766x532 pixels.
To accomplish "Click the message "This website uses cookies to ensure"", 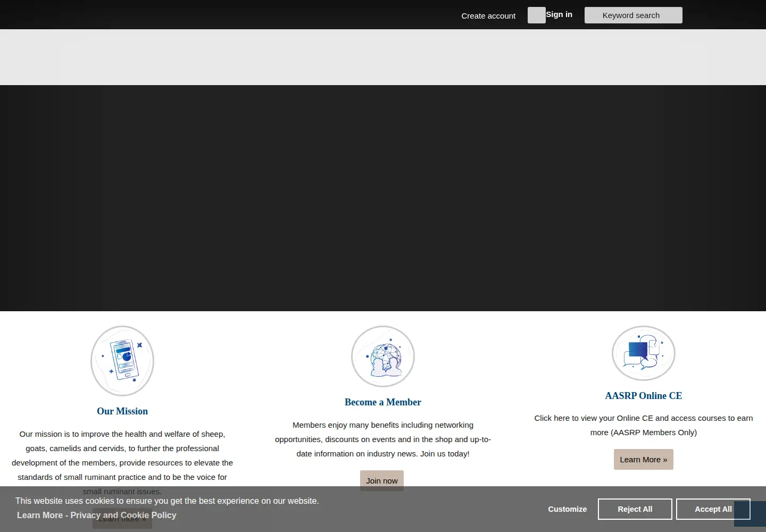I will pos(167,501).
